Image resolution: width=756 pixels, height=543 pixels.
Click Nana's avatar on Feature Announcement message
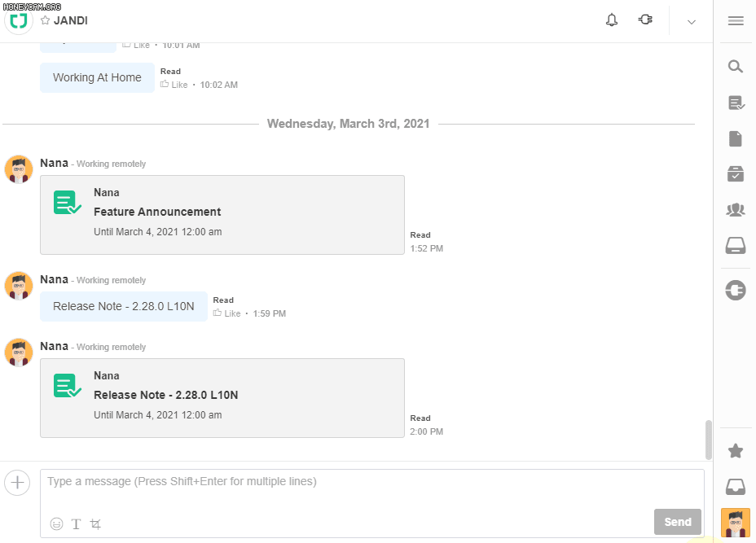pyautogui.click(x=18, y=169)
